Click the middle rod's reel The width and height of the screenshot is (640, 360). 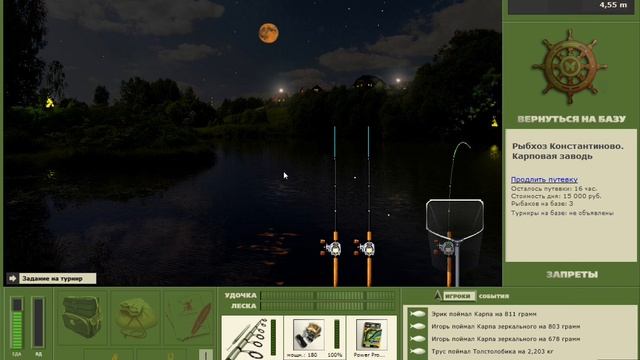coord(366,248)
